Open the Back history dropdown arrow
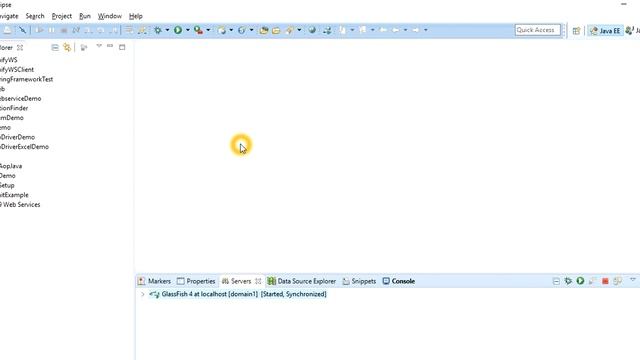This screenshot has width=640, height=360. tap(405, 30)
